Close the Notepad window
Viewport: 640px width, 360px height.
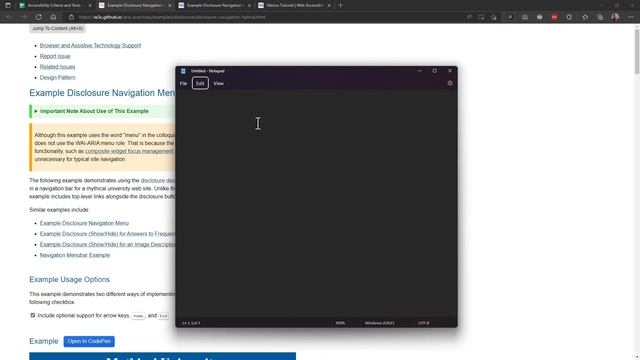click(x=450, y=71)
